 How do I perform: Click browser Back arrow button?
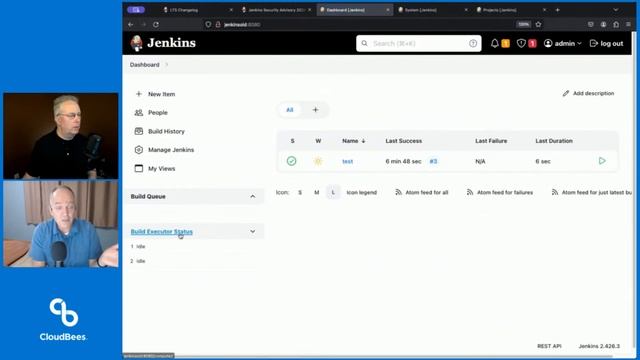tap(131, 24)
